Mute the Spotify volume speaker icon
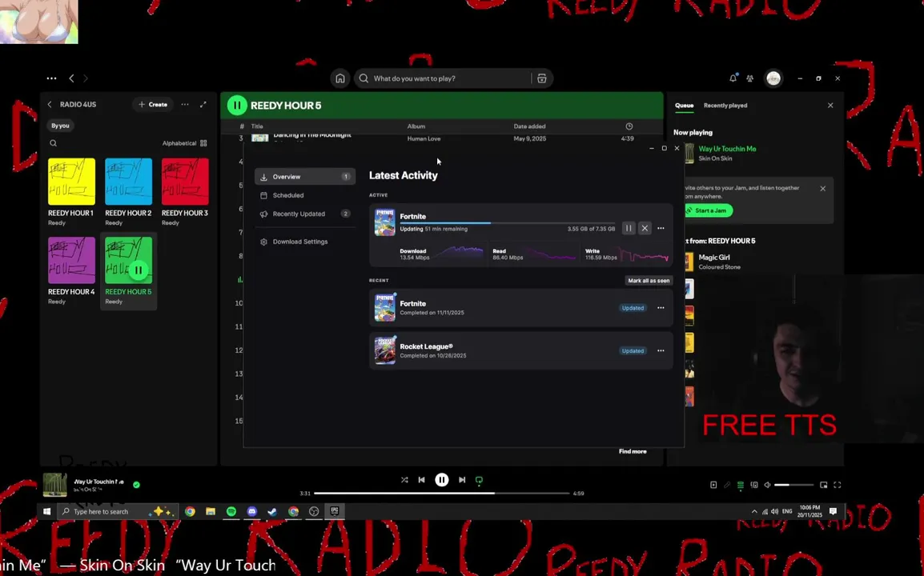Image resolution: width=924 pixels, height=576 pixels. click(x=767, y=485)
